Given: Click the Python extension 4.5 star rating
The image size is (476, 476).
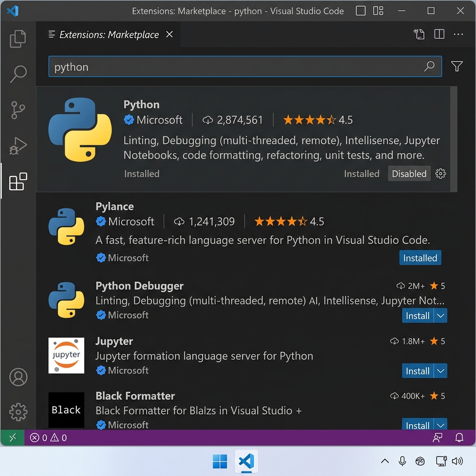Looking at the screenshot, I should point(318,120).
